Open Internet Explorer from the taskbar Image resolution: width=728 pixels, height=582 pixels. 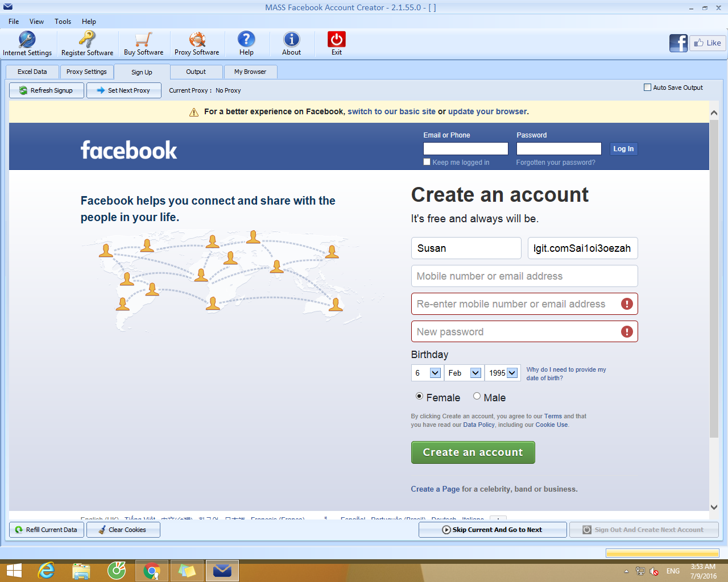point(46,571)
